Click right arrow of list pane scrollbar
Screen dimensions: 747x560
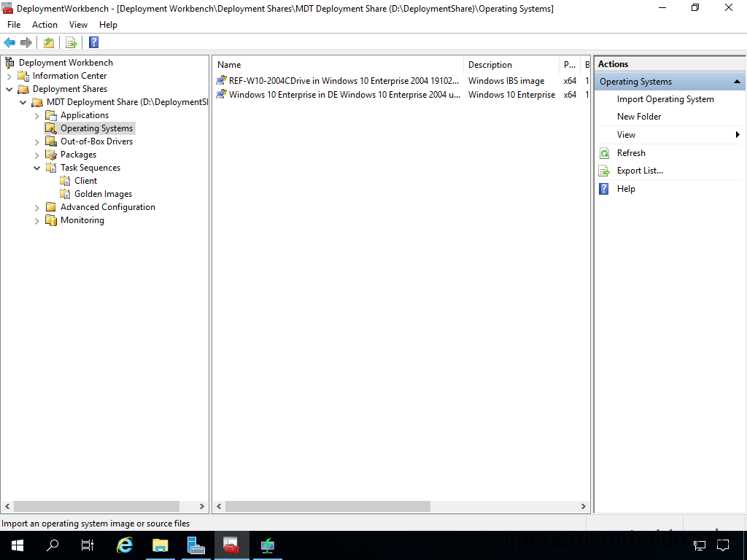pos(584,506)
